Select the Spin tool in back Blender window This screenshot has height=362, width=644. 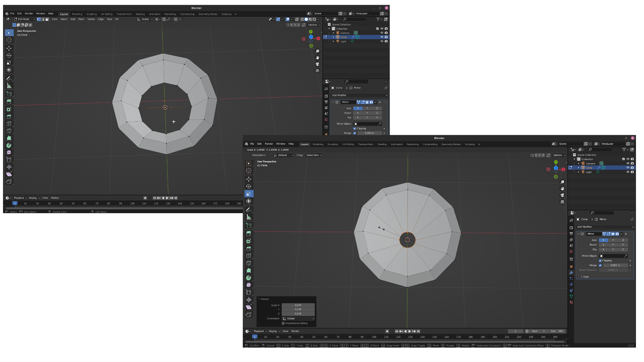point(9,145)
